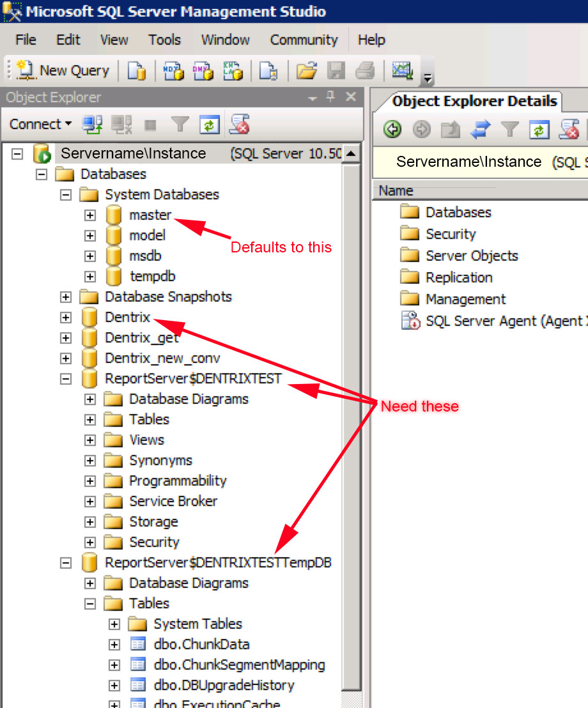The height and width of the screenshot is (708, 588).
Task: Open a file with the Open File icon
Action: tap(306, 70)
